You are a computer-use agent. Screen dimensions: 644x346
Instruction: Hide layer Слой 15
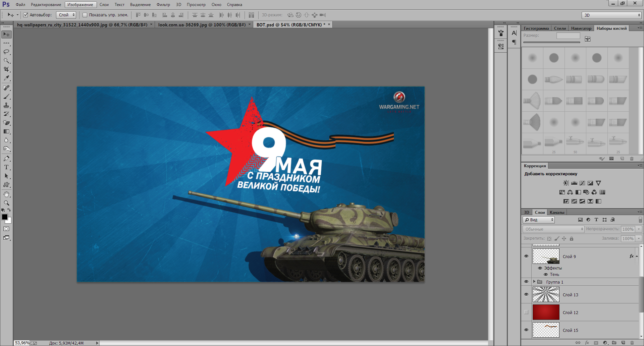pos(526,330)
